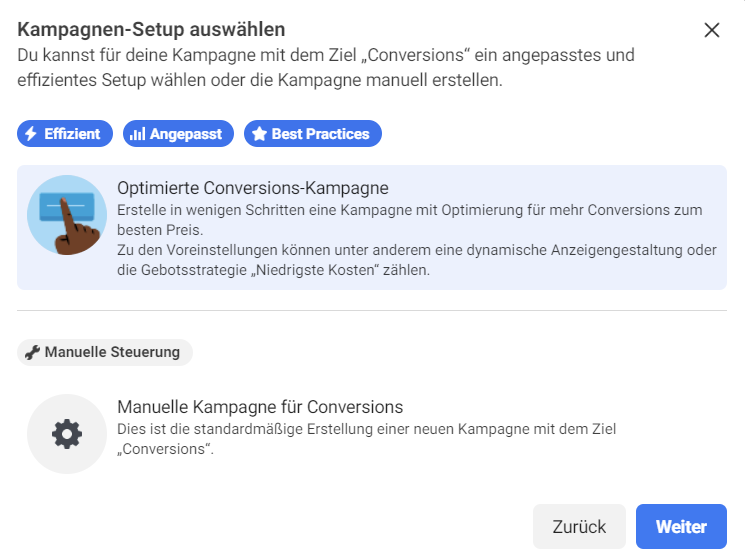The image size is (745, 553).
Task: Choose Optimierte Conversions-Kampagne option
Action: point(372,228)
